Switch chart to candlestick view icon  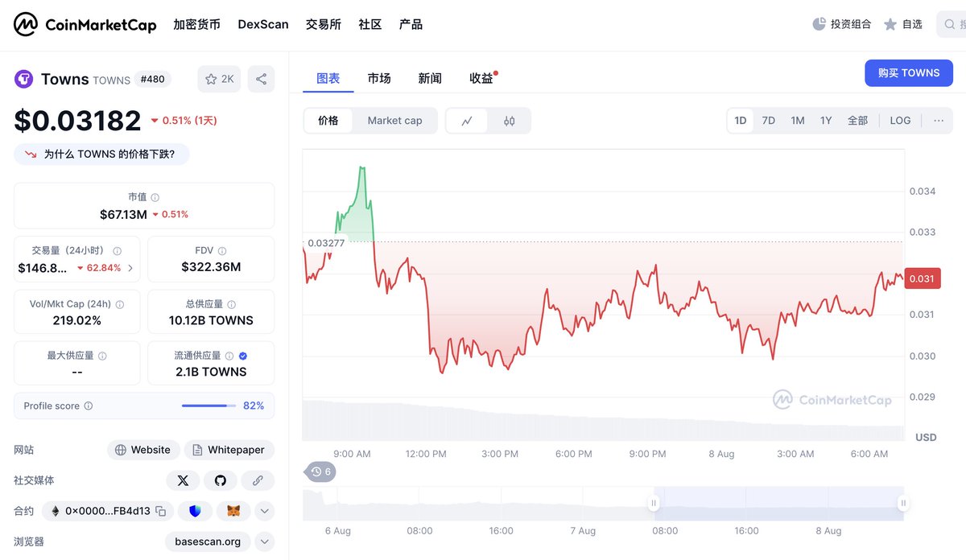coord(509,121)
